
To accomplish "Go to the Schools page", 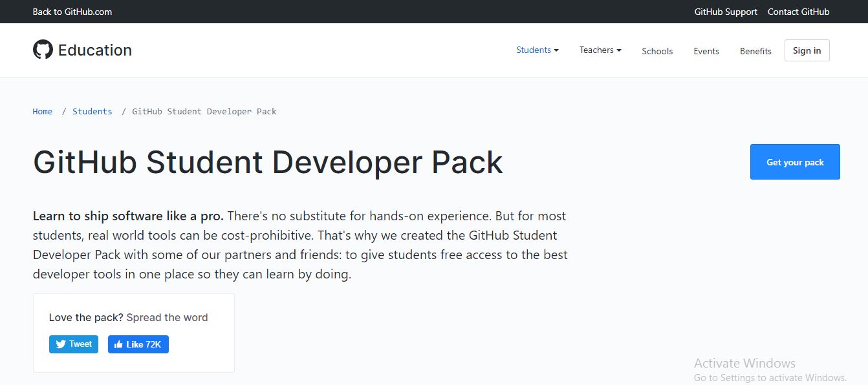I will pyautogui.click(x=657, y=51).
